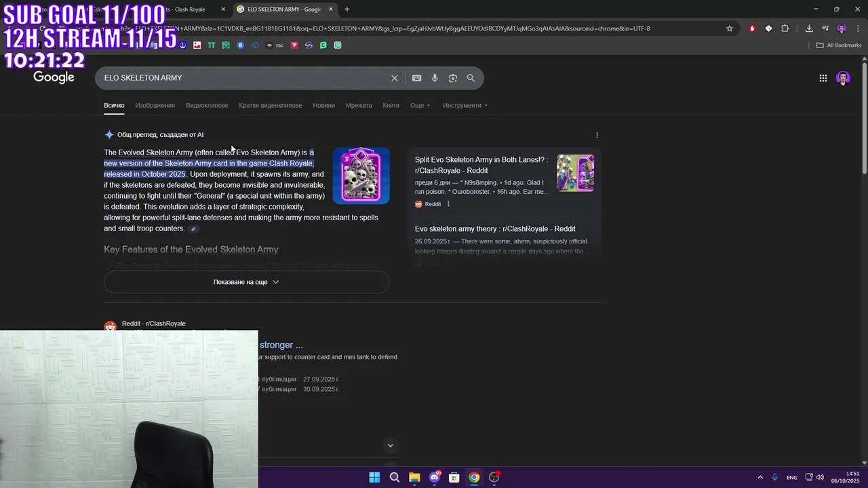Expand the Инструменти (Tools) menu

pos(465,106)
